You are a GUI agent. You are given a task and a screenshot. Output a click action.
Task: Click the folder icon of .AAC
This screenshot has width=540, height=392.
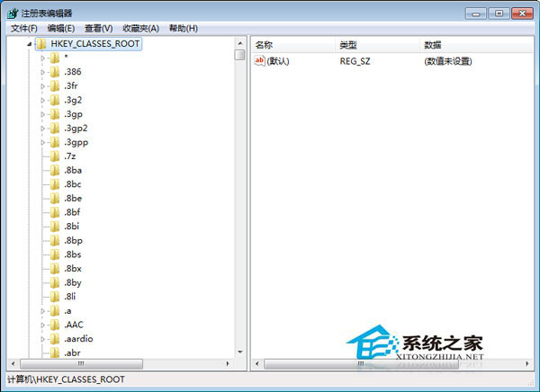click(55, 325)
